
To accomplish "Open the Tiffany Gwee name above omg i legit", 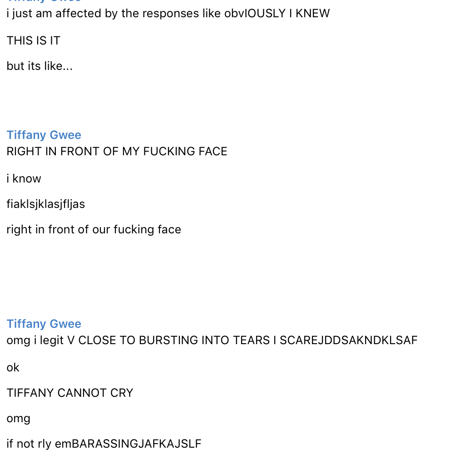I will (x=44, y=324).
